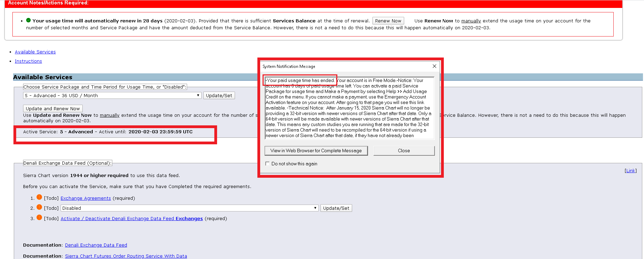The height and width of the screenshot is (259, 644).
Task: Click the Close button in notification dialog
Action: [404, 151]
